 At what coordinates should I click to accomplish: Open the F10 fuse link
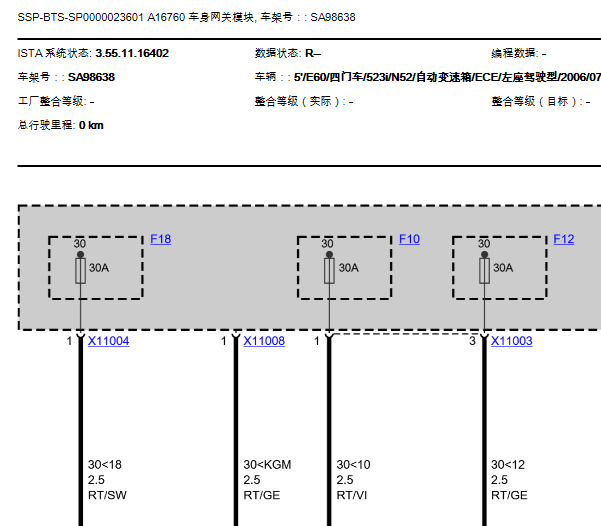(409, 239)
